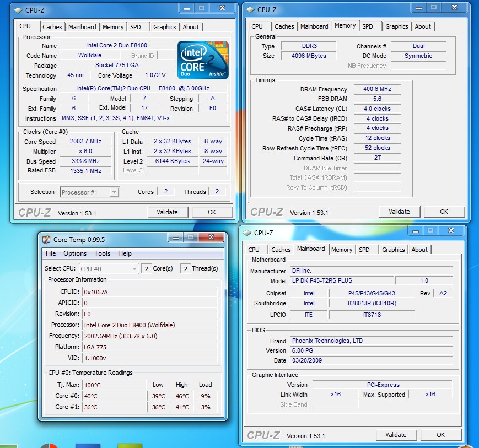Minimize the Memory CPU-Z window

[x=419, y=8]
